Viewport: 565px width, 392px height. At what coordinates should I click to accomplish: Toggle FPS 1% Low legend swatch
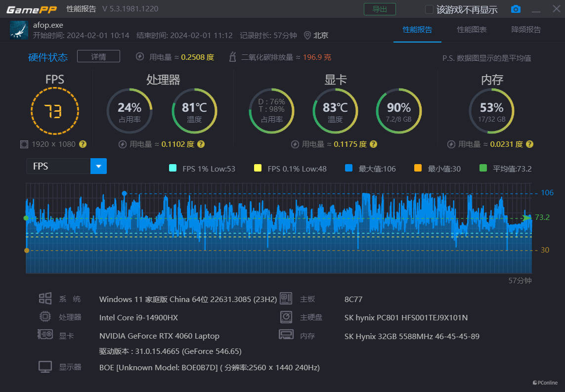173,169
